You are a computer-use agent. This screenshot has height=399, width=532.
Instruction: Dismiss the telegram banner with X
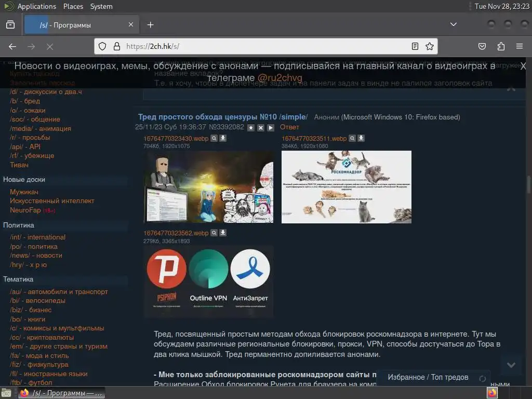point(523,66)
